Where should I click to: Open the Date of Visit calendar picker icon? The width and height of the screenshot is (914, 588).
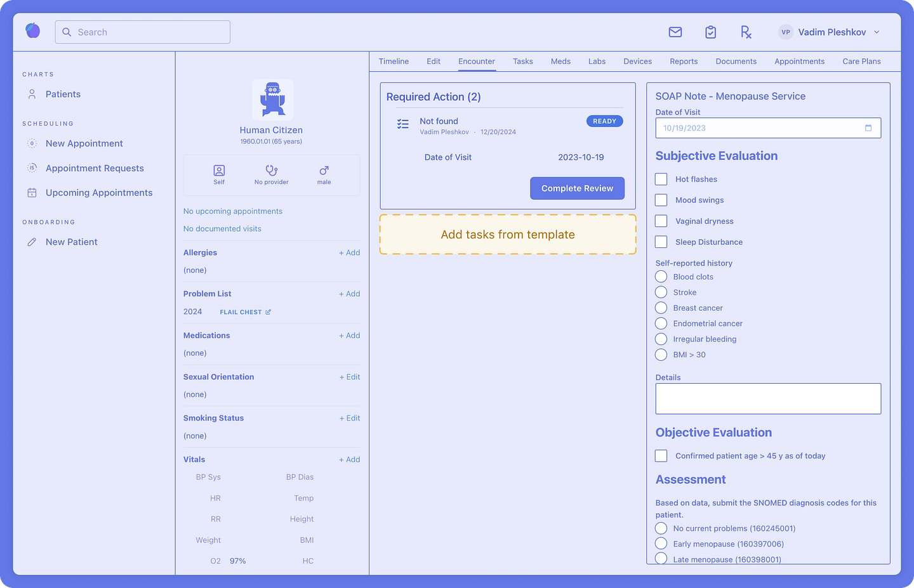(868, 128)
